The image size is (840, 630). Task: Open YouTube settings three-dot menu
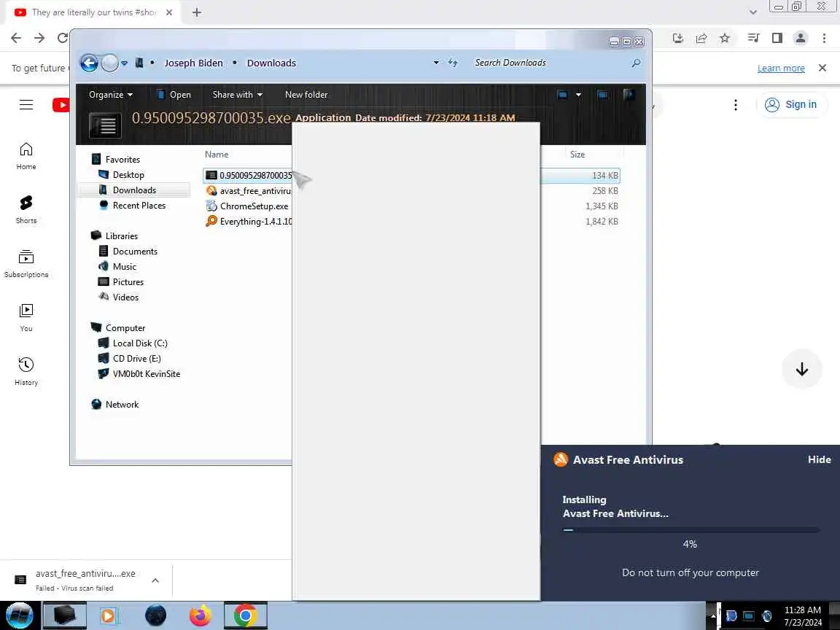736,104
